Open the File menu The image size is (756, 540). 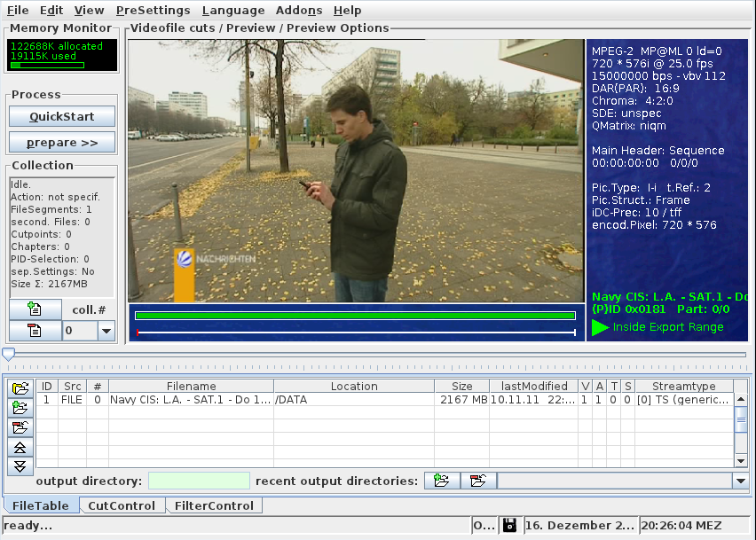(18, 10)
